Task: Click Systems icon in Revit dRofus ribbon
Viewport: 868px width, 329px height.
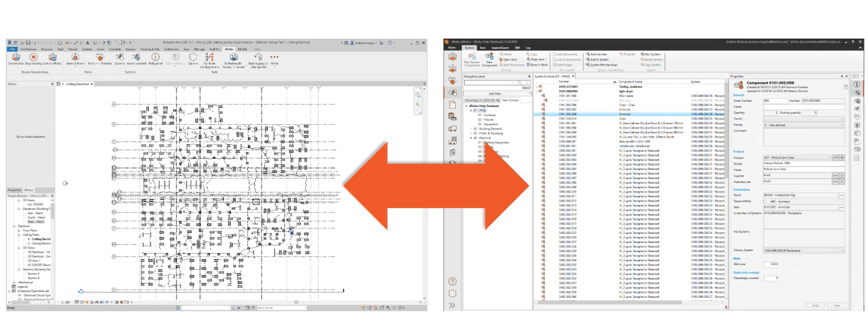Action: pyautogui.click(x=119, y=57)
